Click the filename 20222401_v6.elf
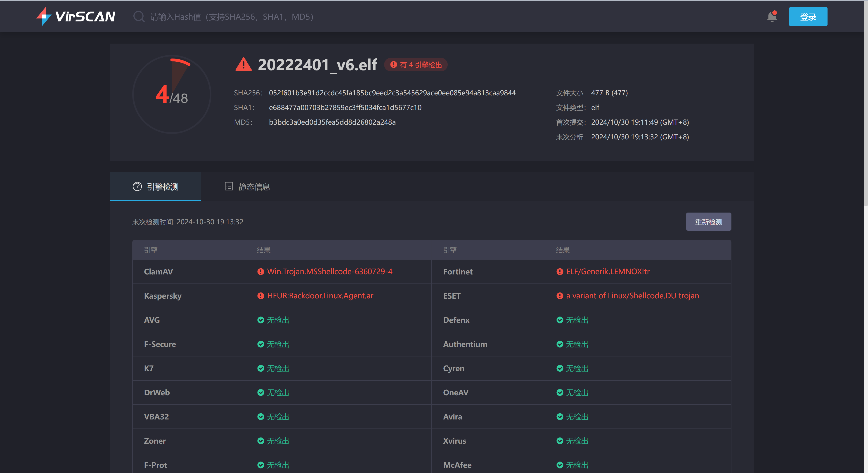The width and height of the screenshot is (868, 473). pyautogui.click(x=317, y=65)
